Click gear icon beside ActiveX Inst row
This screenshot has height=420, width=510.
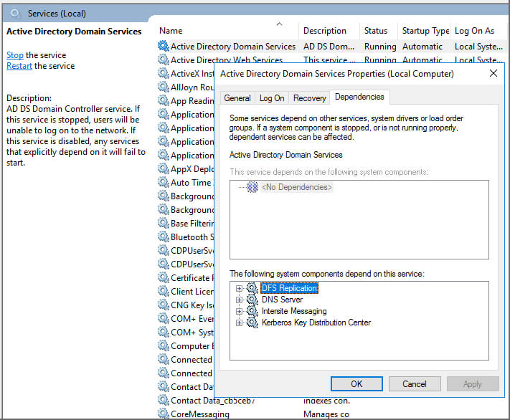click(164, 74)
